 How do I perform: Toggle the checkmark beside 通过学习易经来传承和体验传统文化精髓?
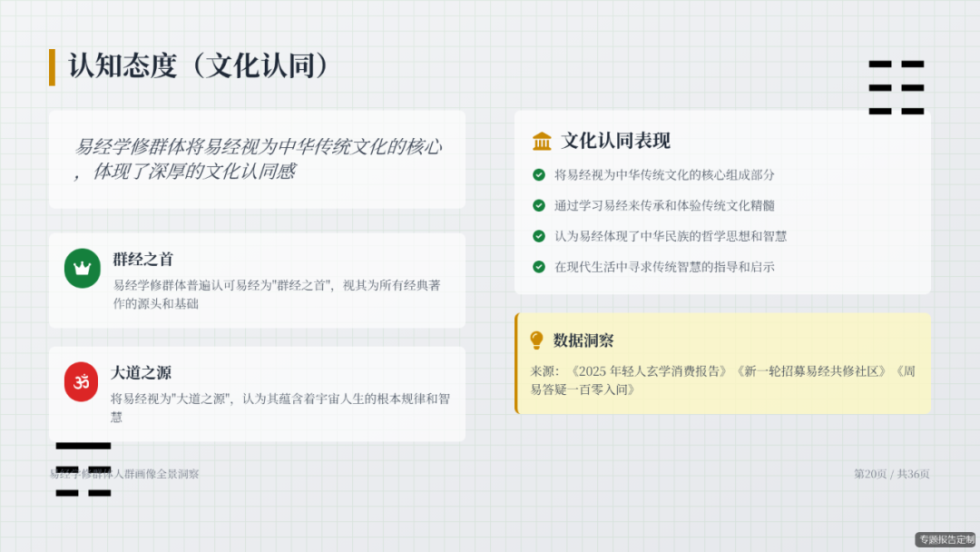coord(540,205)
